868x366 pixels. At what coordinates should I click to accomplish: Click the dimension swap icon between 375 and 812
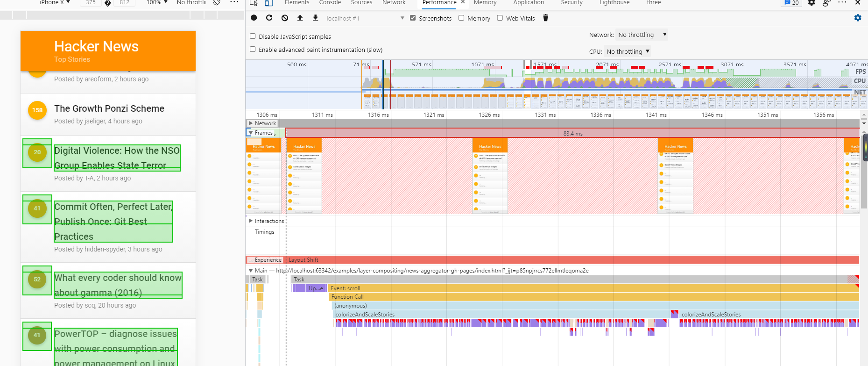tap(108, 3)
